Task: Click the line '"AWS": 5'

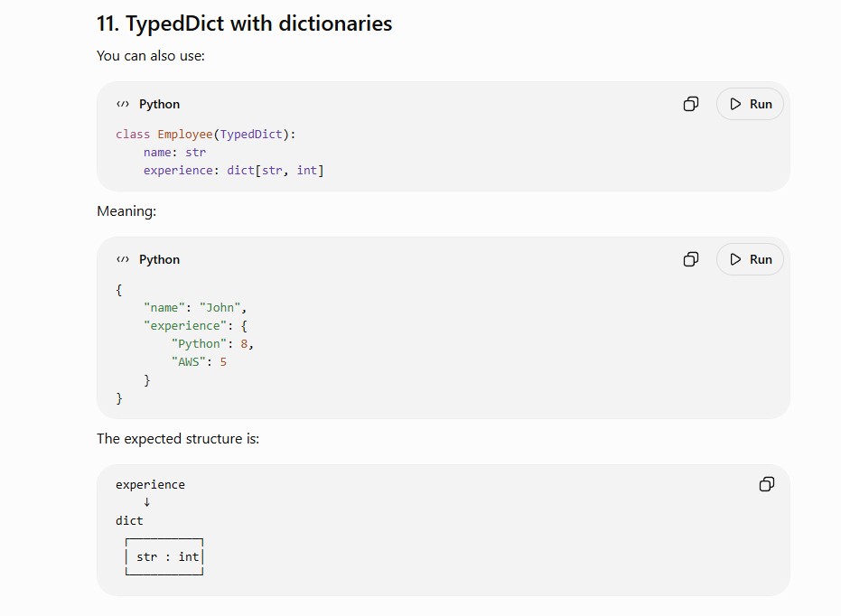Action: click(199, 362)
